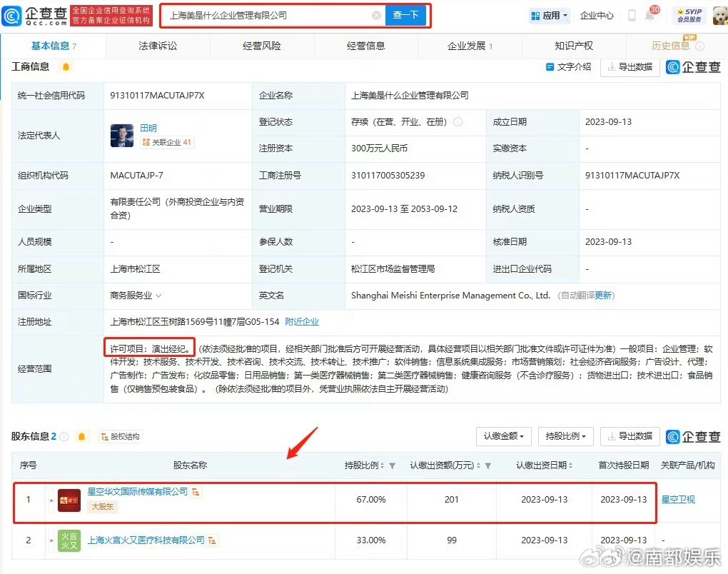The height and width of the screenshot is (574, 728).
Task: Click the user avatar in top right
Action: coord(720,16)
